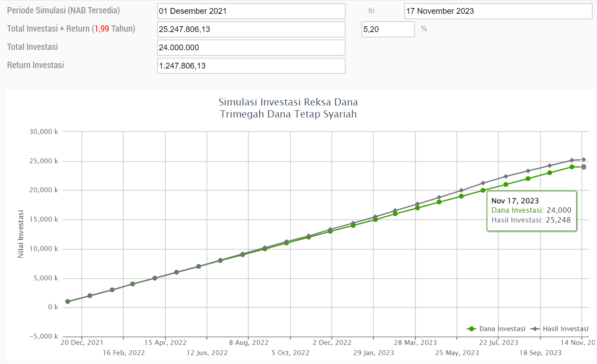This screenshot has height=364, width=597.
Task: Click the 5 Oct, 2022 x-axis label
Action: (x=290, y=353)
